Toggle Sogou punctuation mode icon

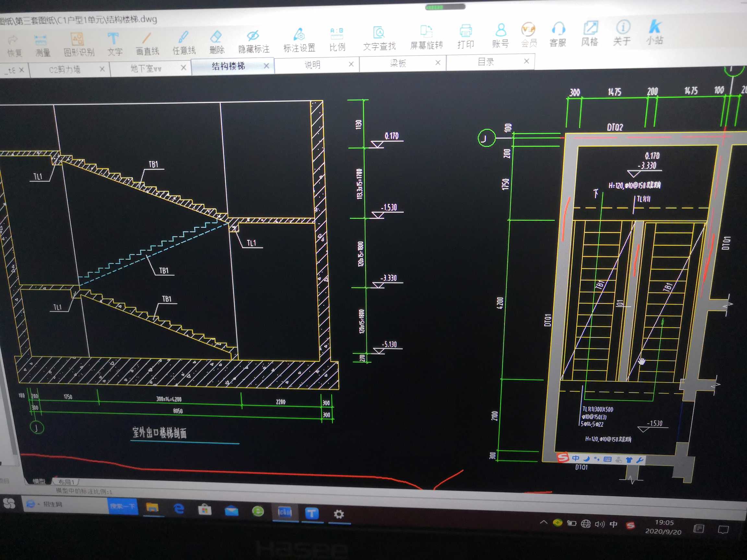coord(597,459)
